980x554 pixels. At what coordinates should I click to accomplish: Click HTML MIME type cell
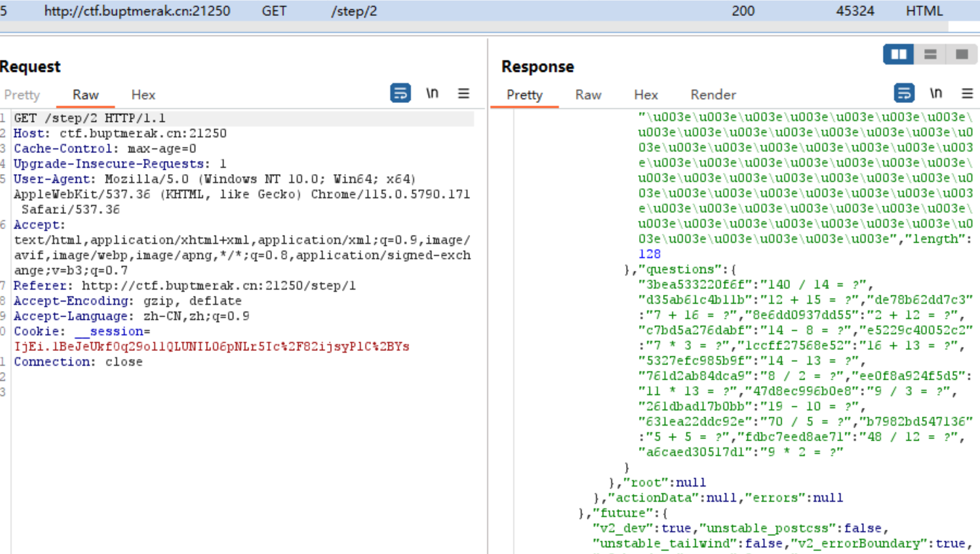pyautogui.click(x=924, y=11)
